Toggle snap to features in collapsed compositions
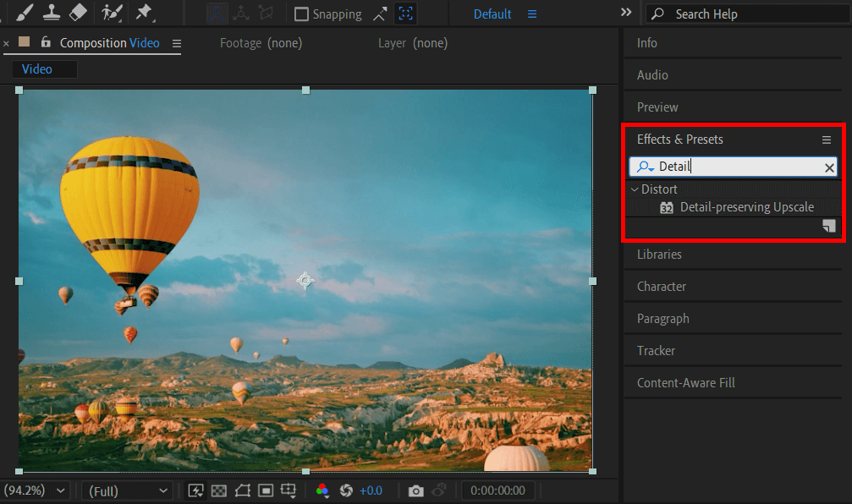This screenshot has width=852, height=504. tap(405, 14)
